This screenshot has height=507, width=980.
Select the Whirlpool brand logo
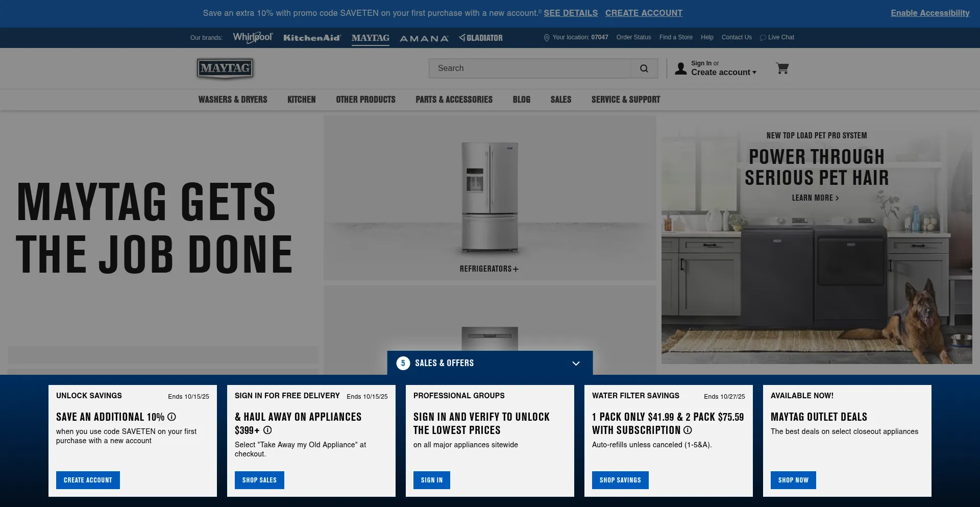point(253,38)
